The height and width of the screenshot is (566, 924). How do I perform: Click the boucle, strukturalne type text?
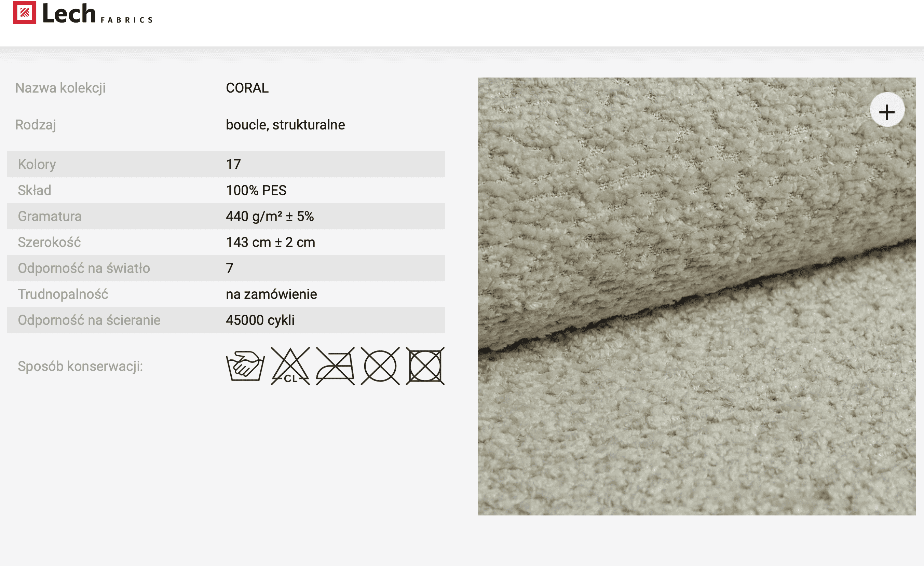coord(285,125)
